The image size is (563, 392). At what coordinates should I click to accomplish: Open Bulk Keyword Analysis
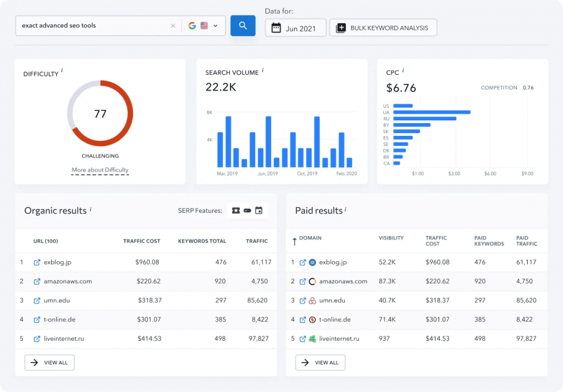[383, 27]
